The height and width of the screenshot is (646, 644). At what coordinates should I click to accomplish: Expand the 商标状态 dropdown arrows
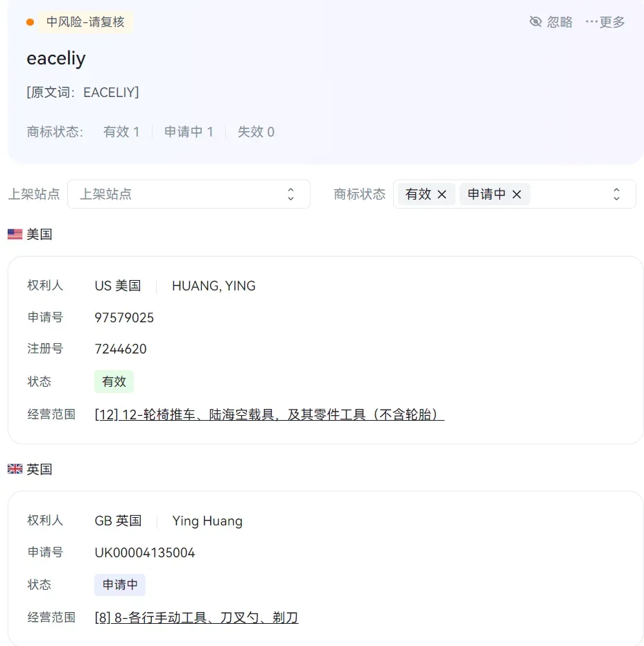click(x=616, y=194)
